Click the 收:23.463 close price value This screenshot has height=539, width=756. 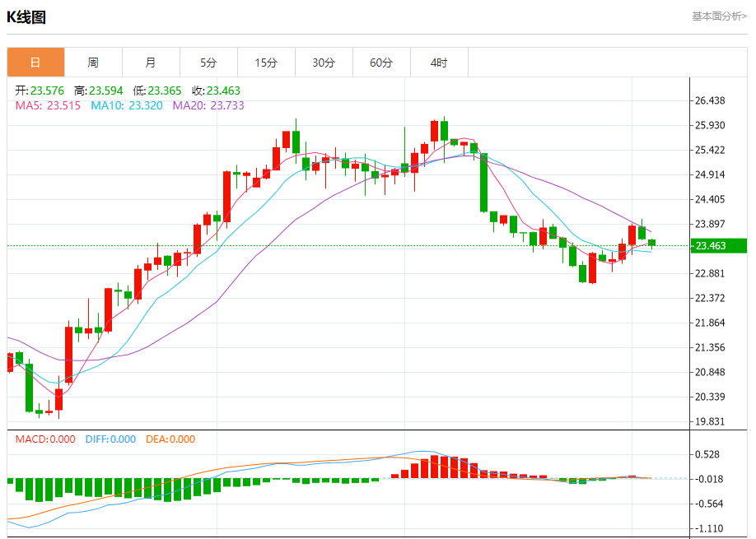pos(216,91)
